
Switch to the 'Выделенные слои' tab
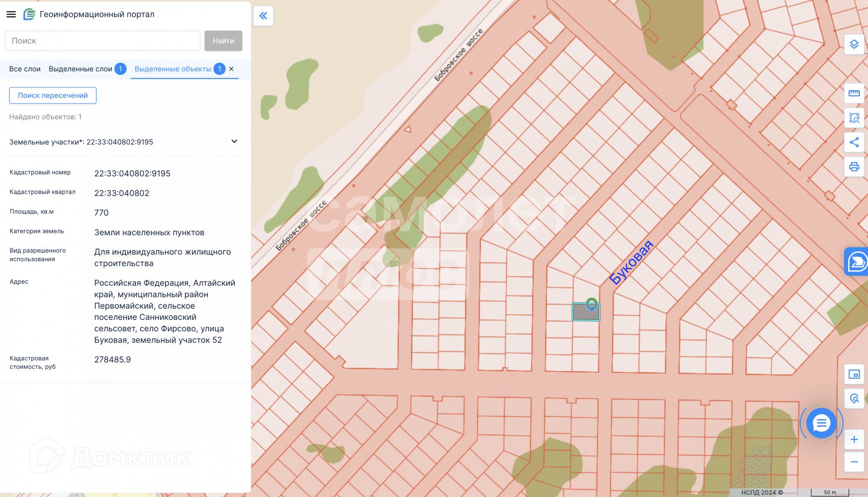[x=80, y=69]
